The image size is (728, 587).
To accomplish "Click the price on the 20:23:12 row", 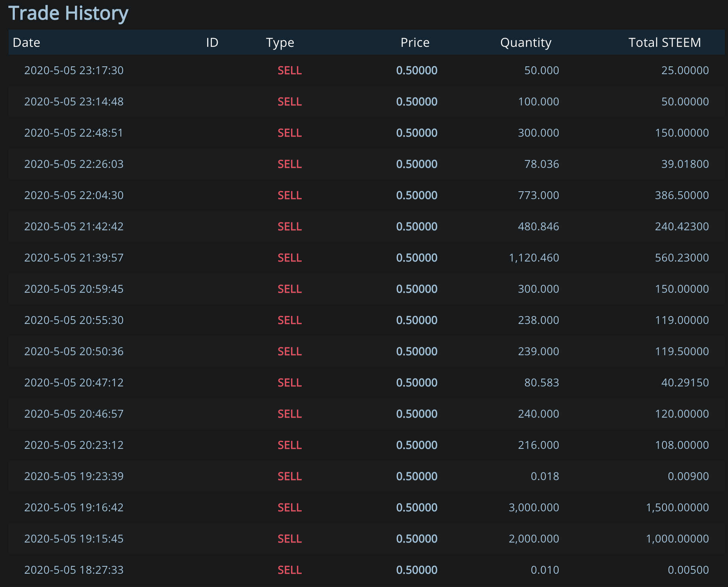I will [417, 445].
